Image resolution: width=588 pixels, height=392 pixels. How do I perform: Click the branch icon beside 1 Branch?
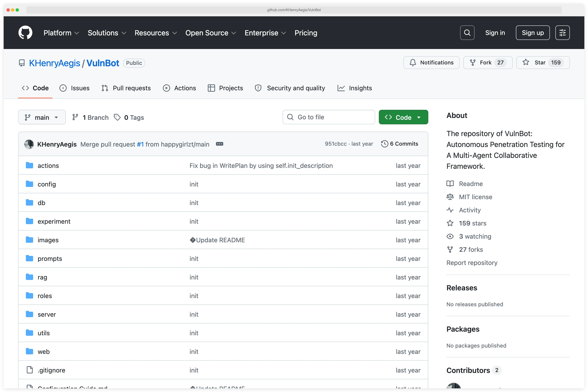[x=75, y=117]
